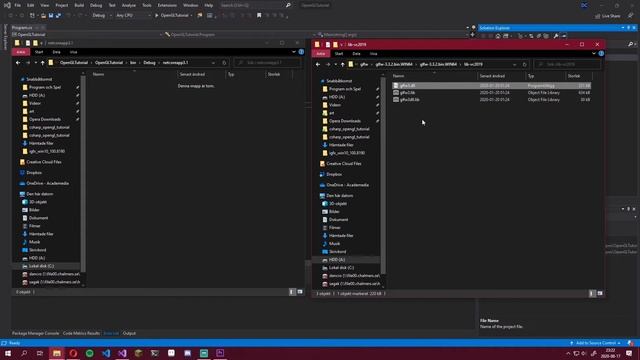Viewport: 640px width, 360px height.
Task: Open the Any CPU platform dropdown
Action: coord(133,16)
